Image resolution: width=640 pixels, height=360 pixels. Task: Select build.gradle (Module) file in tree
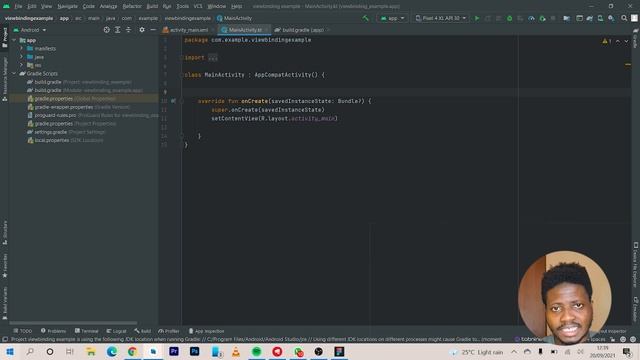pos(84,90)
